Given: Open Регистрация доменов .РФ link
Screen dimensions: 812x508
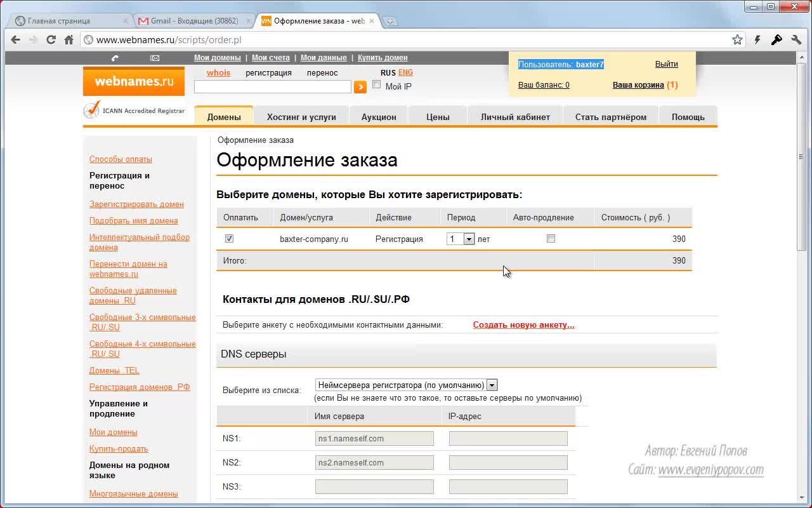Looking at the screenshot, I should (140, 387).
